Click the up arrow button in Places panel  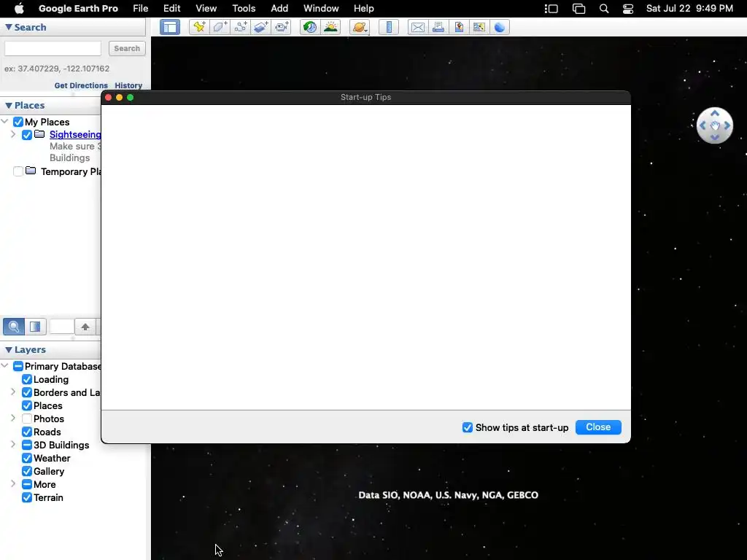pos(85,327)
